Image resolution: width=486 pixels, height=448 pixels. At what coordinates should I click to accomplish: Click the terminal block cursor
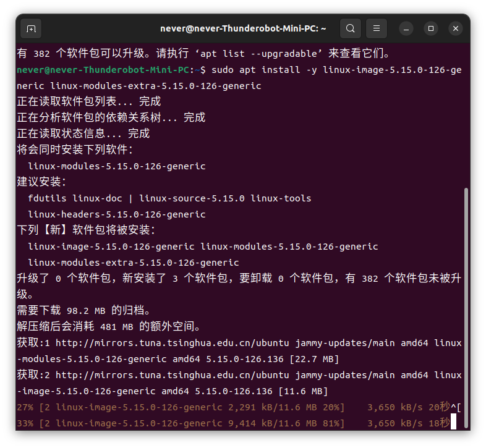pos(453,421)
